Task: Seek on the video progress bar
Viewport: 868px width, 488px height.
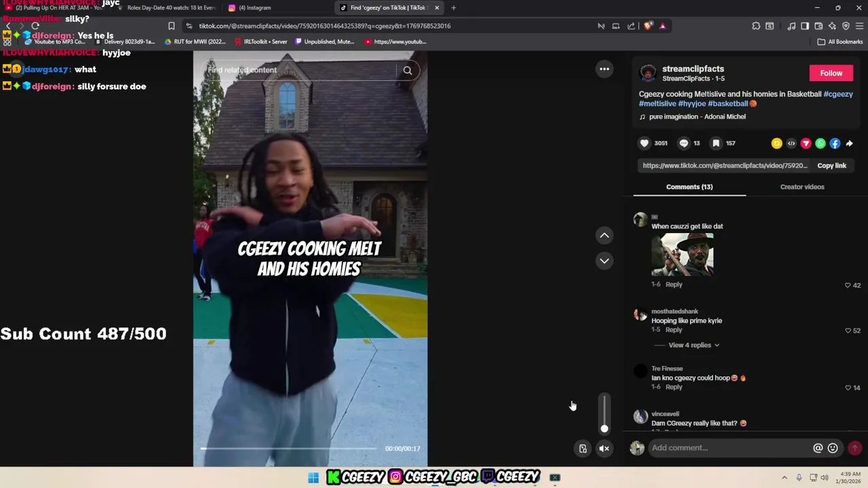Action: (289, 449)
